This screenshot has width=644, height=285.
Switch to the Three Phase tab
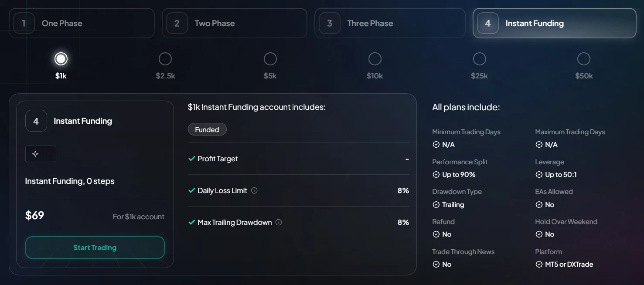(x=389, y=24)
